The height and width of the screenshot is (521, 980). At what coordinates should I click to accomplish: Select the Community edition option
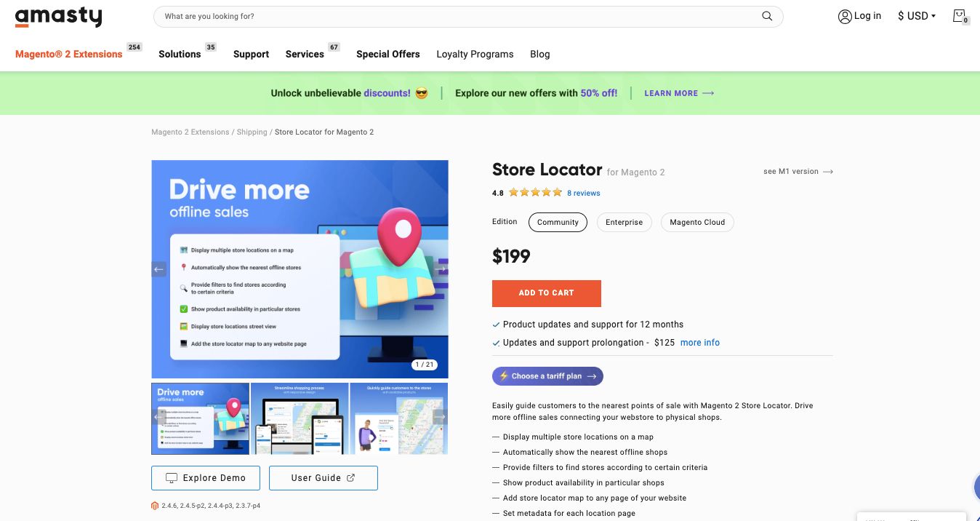(x=558, y=222)
